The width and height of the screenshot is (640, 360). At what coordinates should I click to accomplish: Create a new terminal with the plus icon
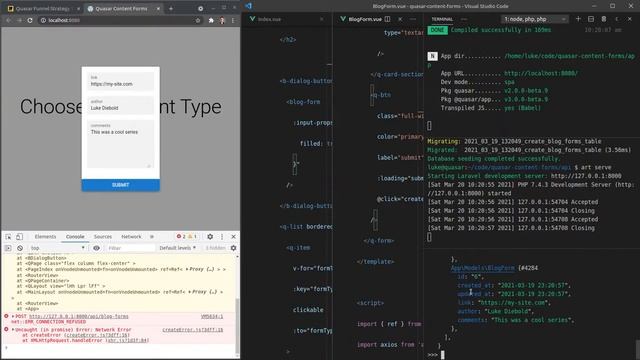pyautogui.click(x=578, y=19)
